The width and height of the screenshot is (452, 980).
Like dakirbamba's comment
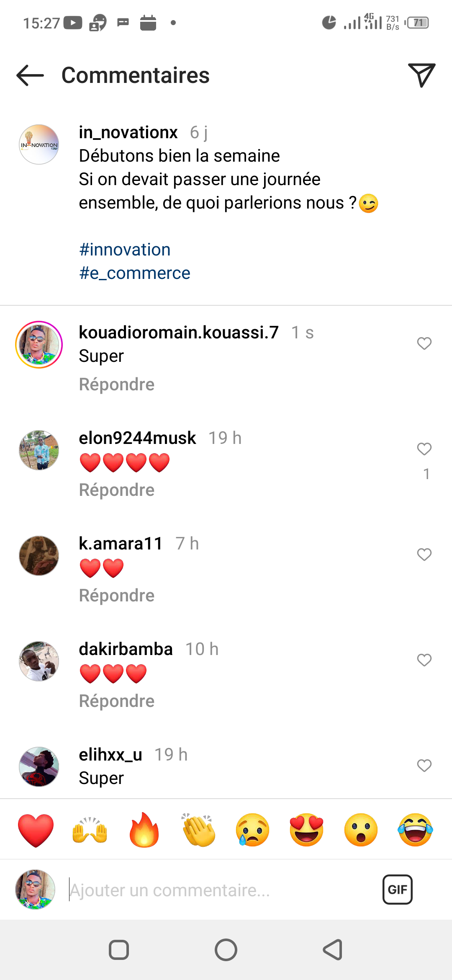(x=424, y=660)
